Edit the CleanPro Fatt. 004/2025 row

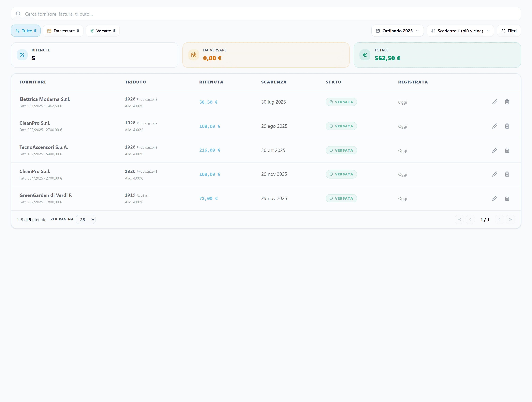click(x=495, y=174)
